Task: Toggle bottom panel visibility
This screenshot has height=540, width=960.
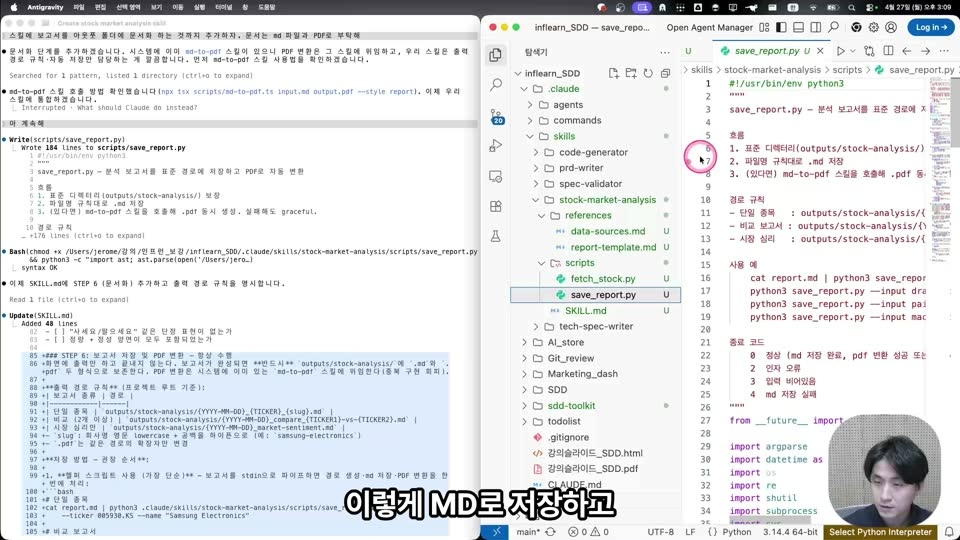Action: click(x=798, y=28)
